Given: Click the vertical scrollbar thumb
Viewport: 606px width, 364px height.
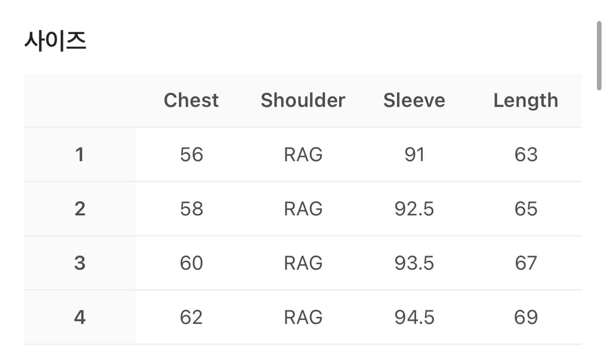Looking at the screenshot, I should coord(598,55).
